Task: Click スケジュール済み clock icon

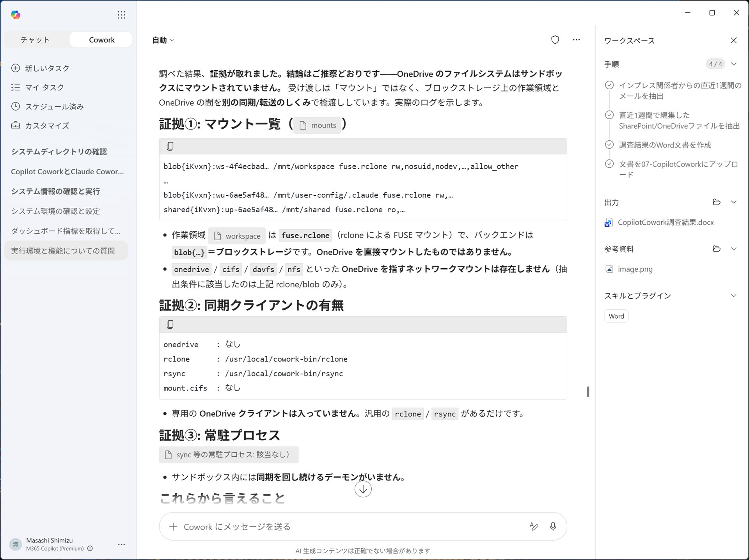Action: [16, 106]
